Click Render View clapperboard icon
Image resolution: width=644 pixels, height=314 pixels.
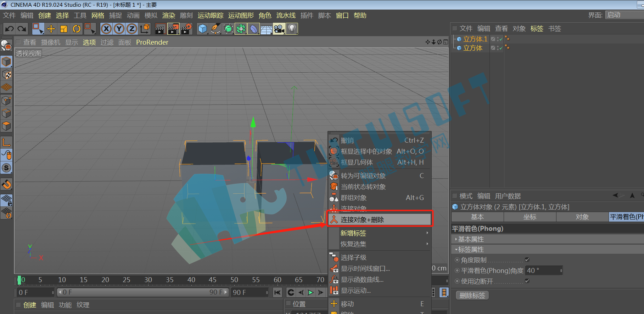pos(160,29)
